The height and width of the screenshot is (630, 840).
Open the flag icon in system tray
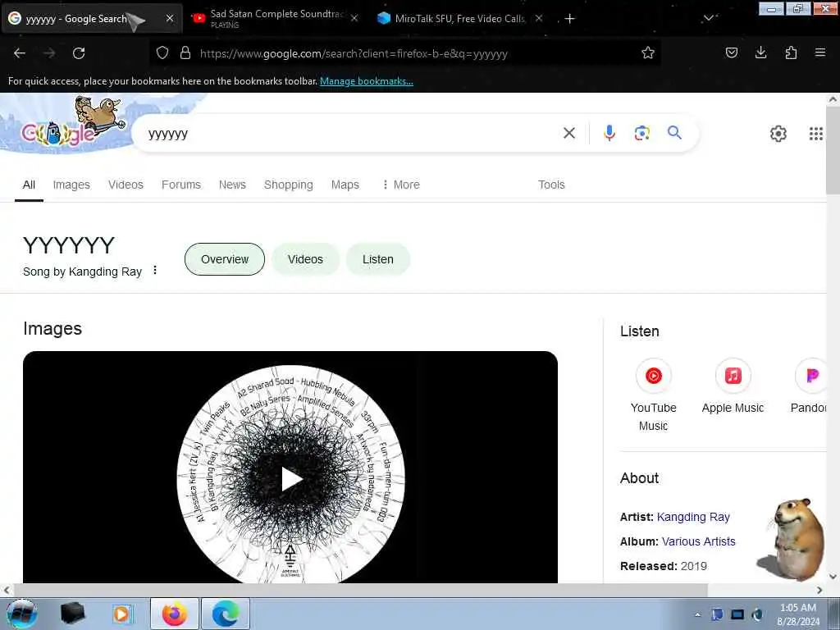click(x=717, y=614)
